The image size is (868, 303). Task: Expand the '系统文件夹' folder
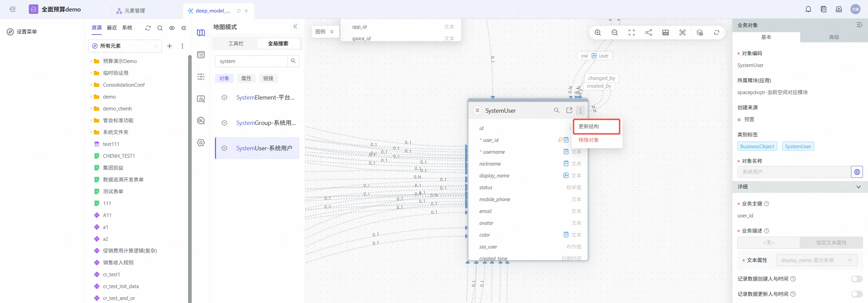click(91, 132)
